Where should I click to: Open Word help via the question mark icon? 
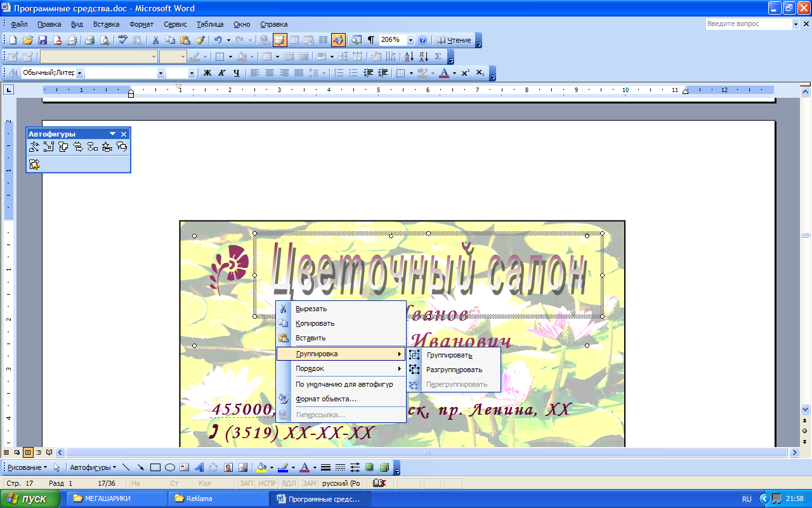point(422,40)
